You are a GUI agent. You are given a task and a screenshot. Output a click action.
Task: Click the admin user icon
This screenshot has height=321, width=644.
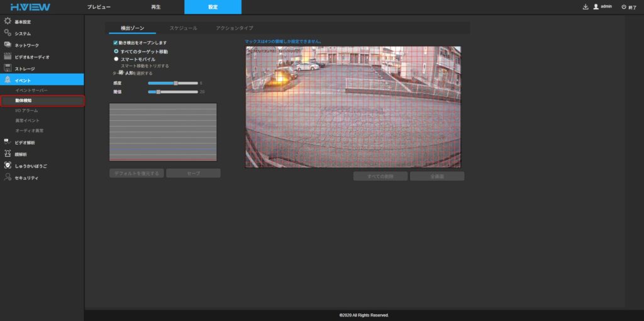click(596, 7)
